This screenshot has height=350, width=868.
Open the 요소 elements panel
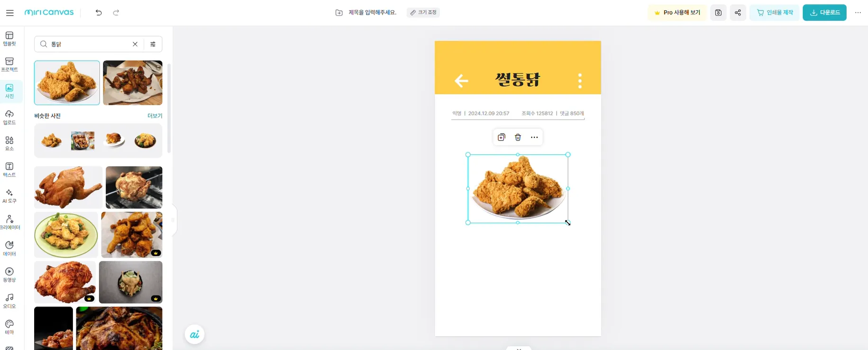click(x=9, y=144)
